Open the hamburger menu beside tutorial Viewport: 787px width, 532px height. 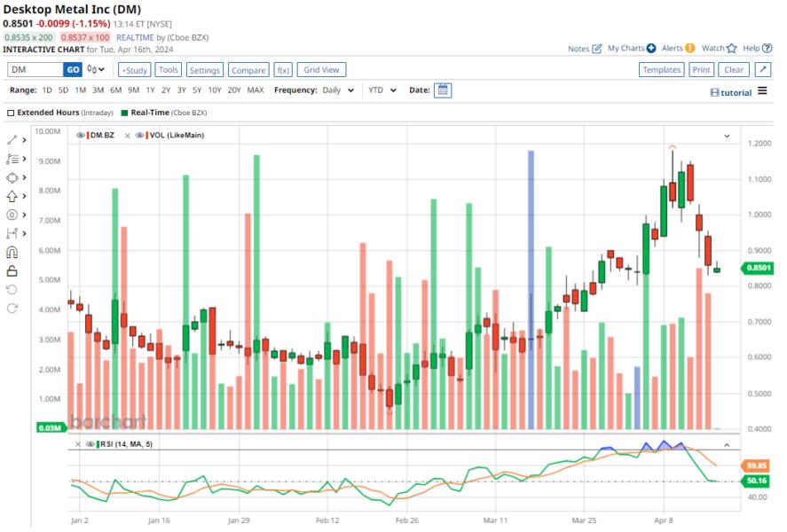tap(762, 90)
